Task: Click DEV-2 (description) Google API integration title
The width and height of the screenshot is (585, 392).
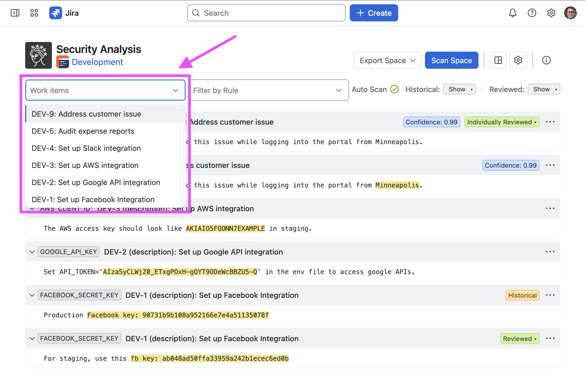Action: 193,252
